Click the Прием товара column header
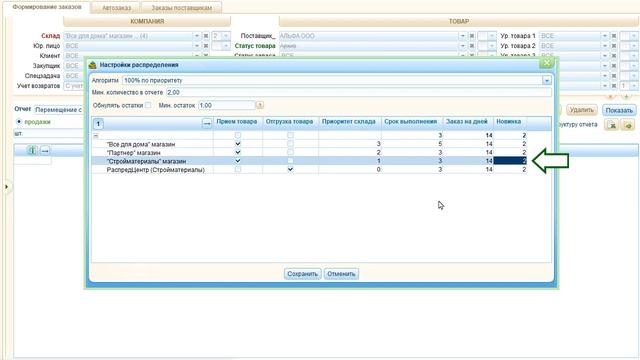The width and height of the screenshot is (640, 360). [237, 122]
